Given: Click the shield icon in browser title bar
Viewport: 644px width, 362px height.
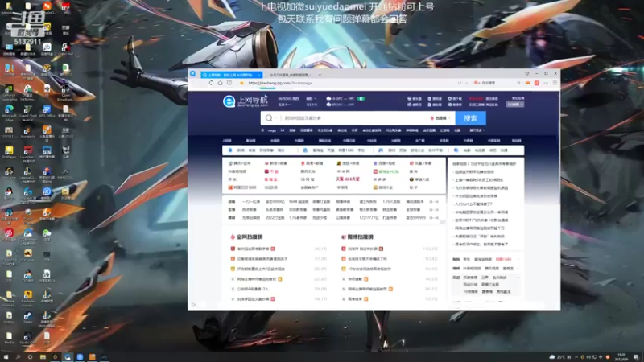Looking at the screenshot, I should click(527, 73).
